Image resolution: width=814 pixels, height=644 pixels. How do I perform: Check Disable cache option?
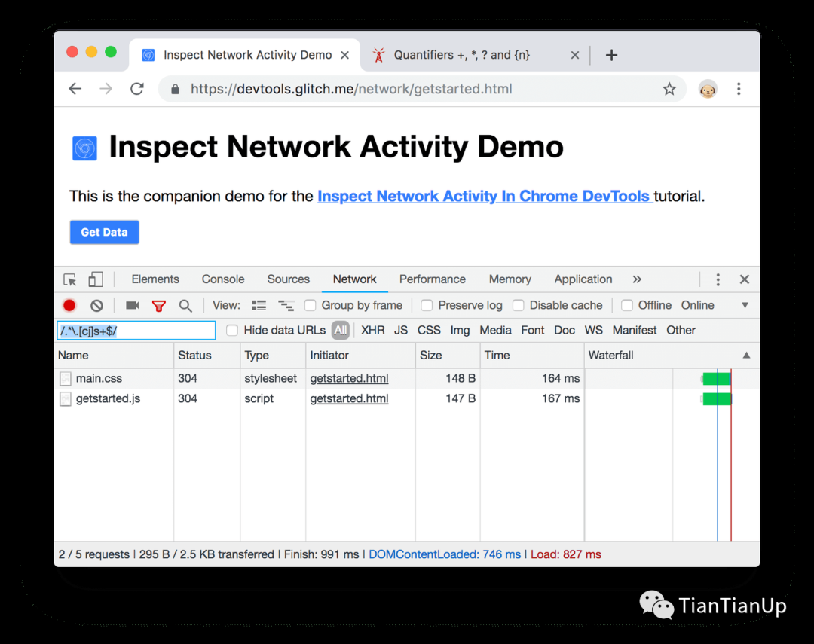point(518,305)
